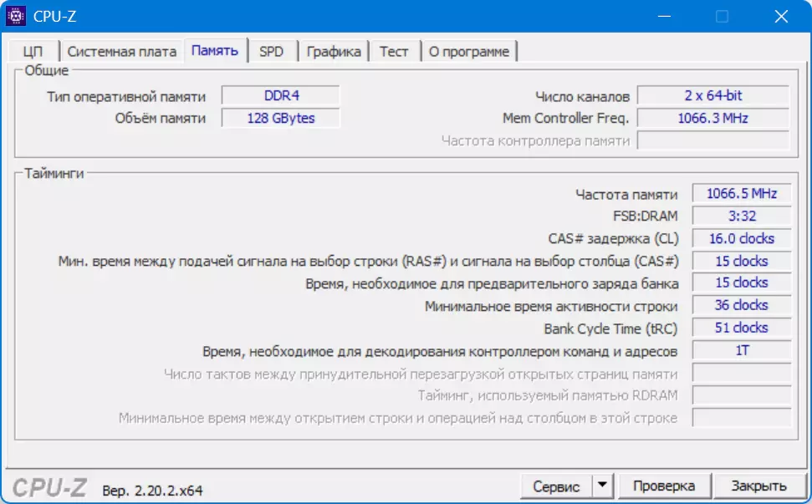
Task: Switch to the ЦП tab
Action: tap(33, 51)
